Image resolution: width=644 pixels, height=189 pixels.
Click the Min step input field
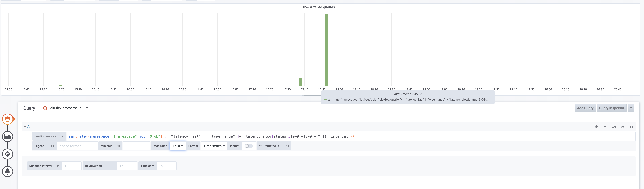click(136, 146)
